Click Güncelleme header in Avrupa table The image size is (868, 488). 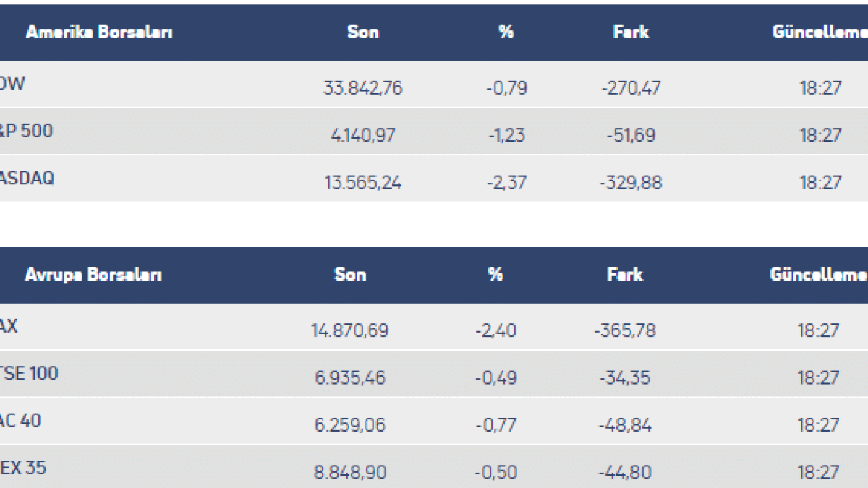(818, 275)
